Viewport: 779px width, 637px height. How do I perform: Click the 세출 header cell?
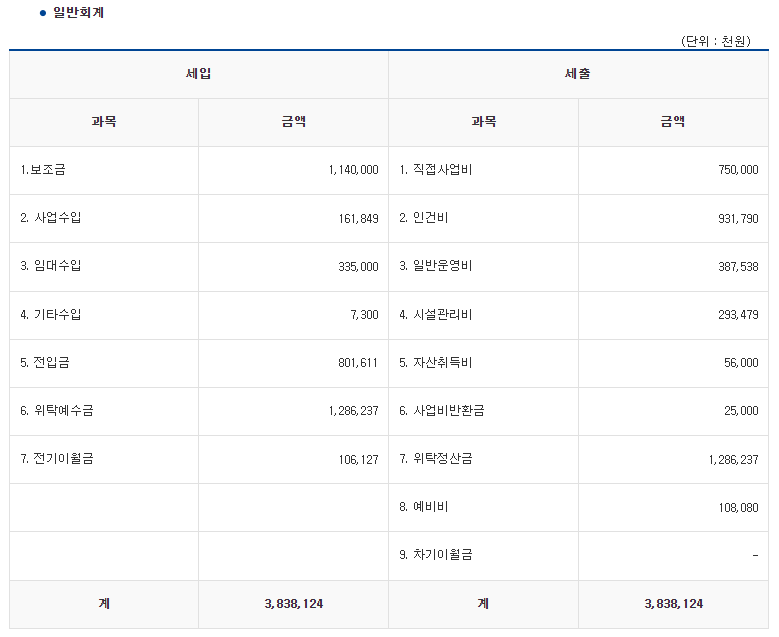[578, 74]
